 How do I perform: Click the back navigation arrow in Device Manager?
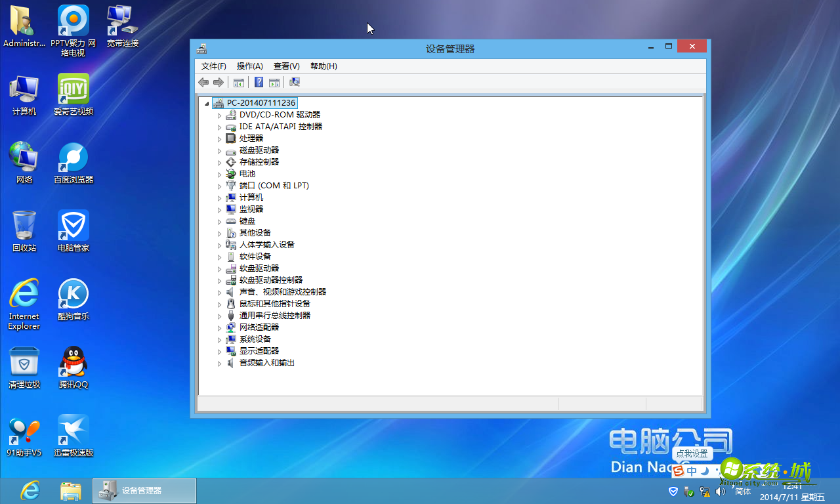pos(203,82)
